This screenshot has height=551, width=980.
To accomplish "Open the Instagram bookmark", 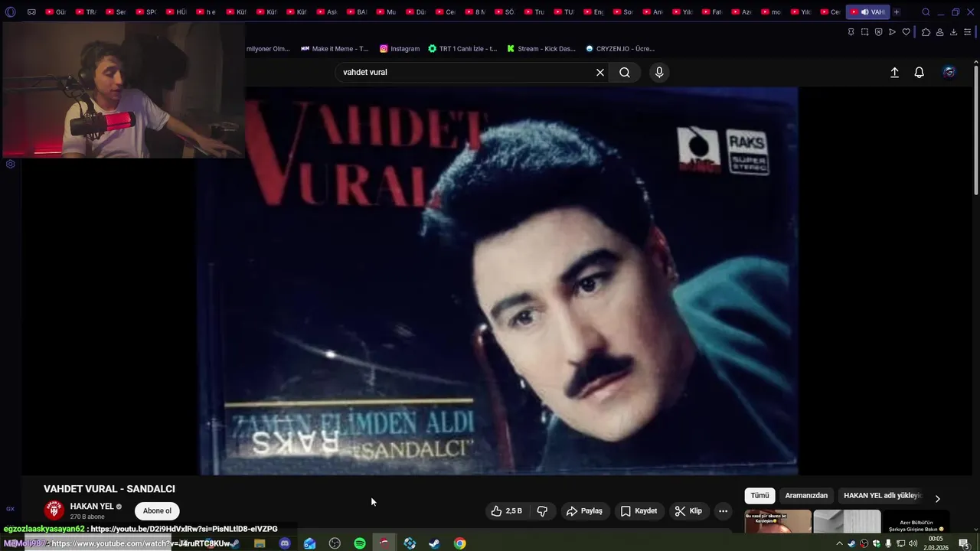I will [x=400, y=48].
